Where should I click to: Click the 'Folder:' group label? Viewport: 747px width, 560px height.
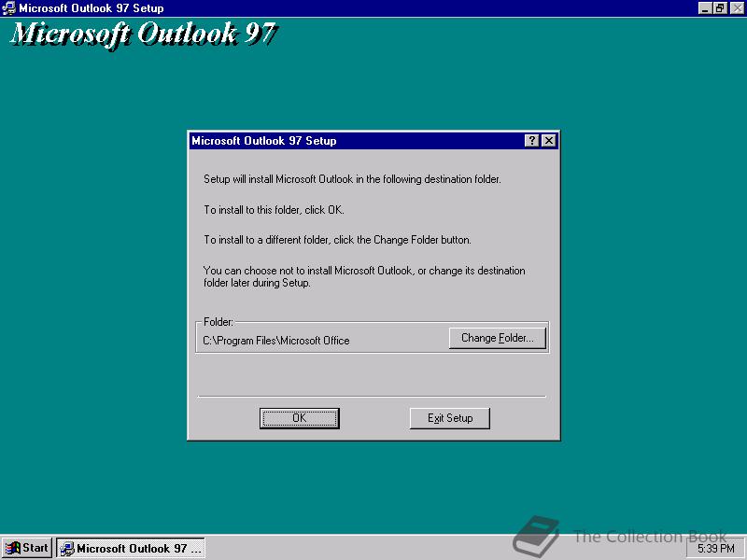pyautogui.click(x=218, y=322)
